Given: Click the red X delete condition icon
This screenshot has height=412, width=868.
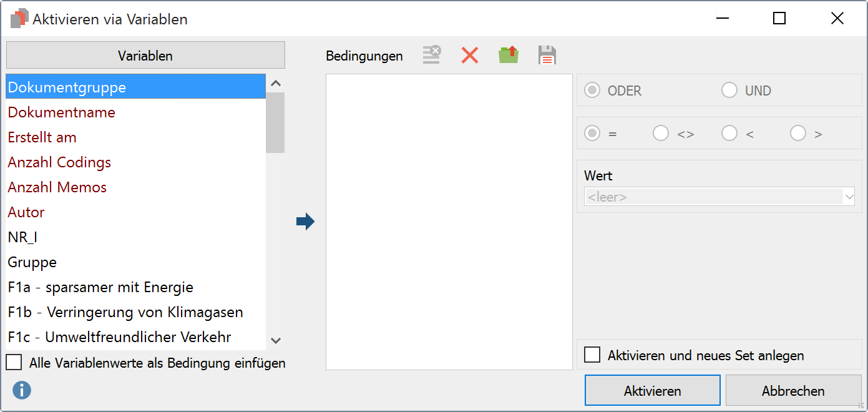Looking at the screenshot, I should (469, 55).
